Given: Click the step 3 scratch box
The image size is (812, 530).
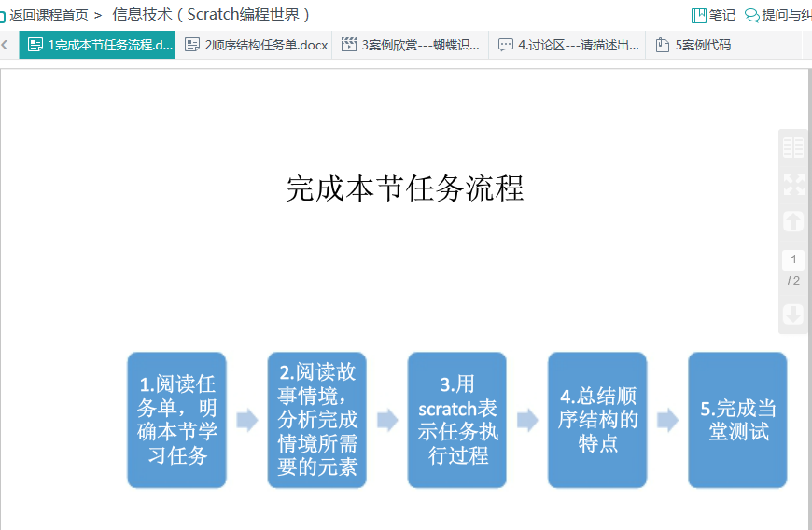Looking at the screenshot, I should [x=456, y=420].
